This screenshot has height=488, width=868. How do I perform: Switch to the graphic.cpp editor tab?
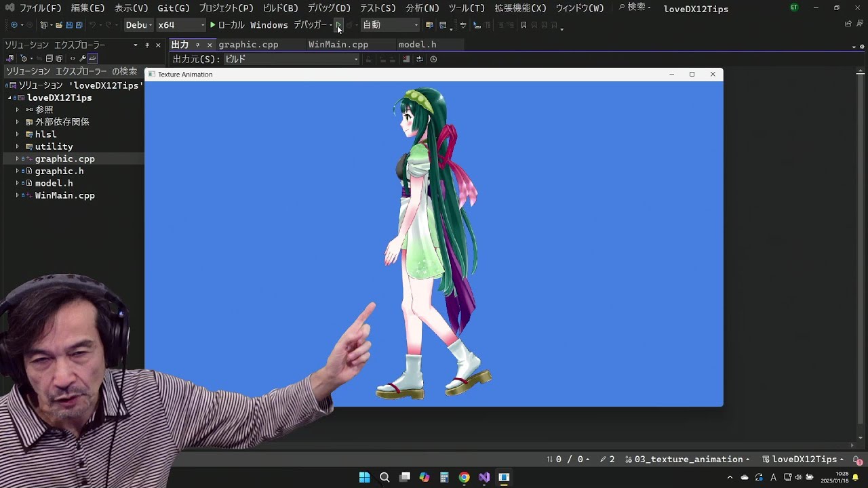pos(248,45)
